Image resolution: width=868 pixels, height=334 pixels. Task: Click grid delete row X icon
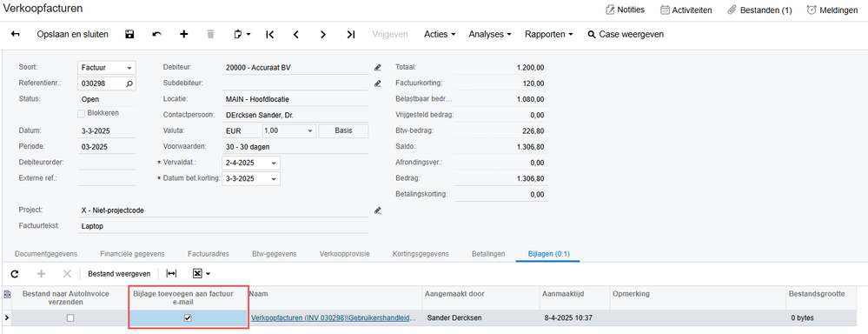67,274
